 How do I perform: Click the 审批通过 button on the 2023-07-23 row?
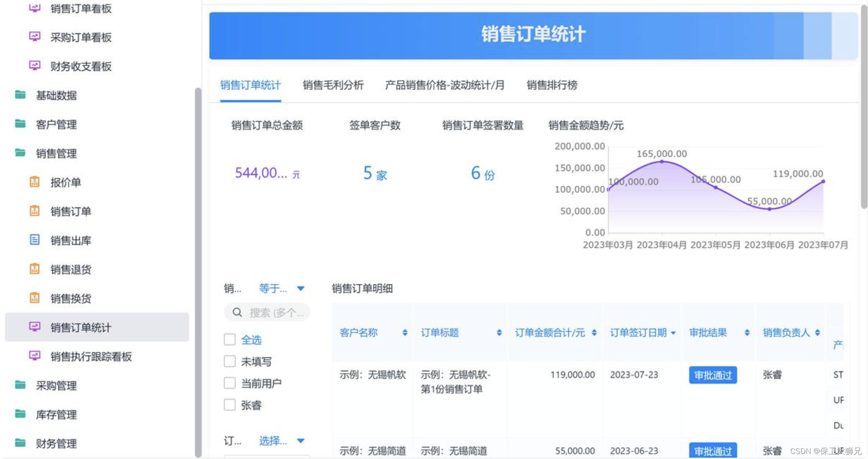pyautogui.click(x=712, y=375)
